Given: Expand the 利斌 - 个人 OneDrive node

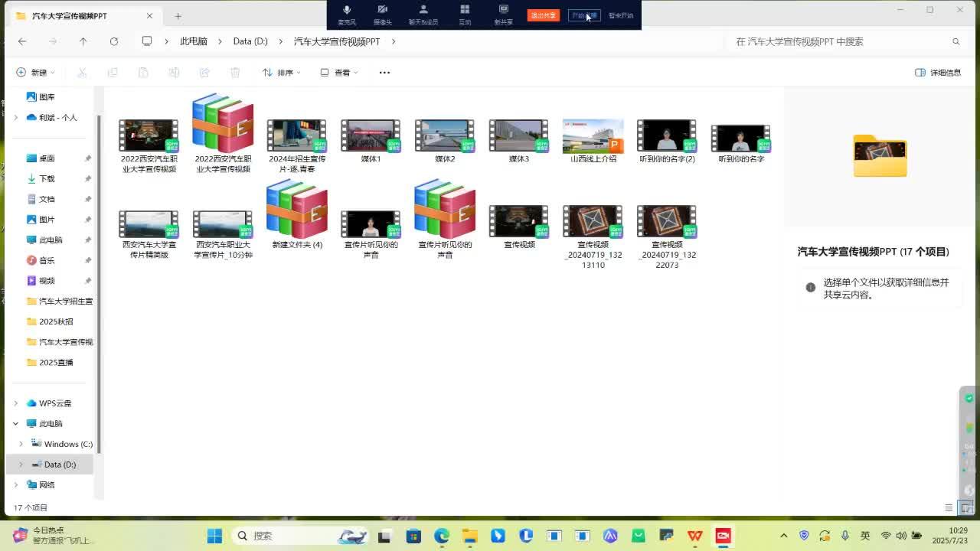Looking at the screenshot, I should click(15, 118).
